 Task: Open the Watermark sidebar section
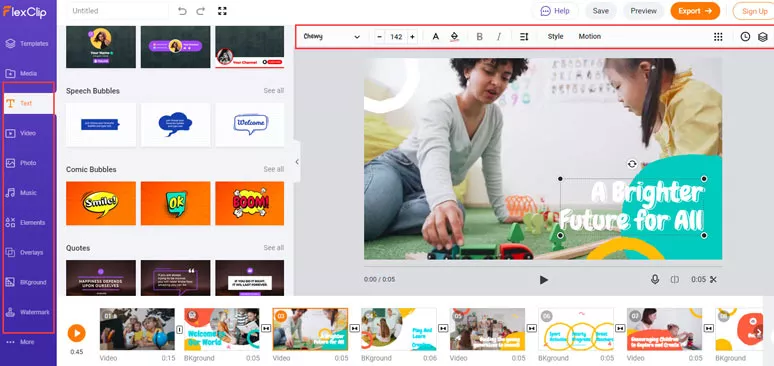(28, 312)
